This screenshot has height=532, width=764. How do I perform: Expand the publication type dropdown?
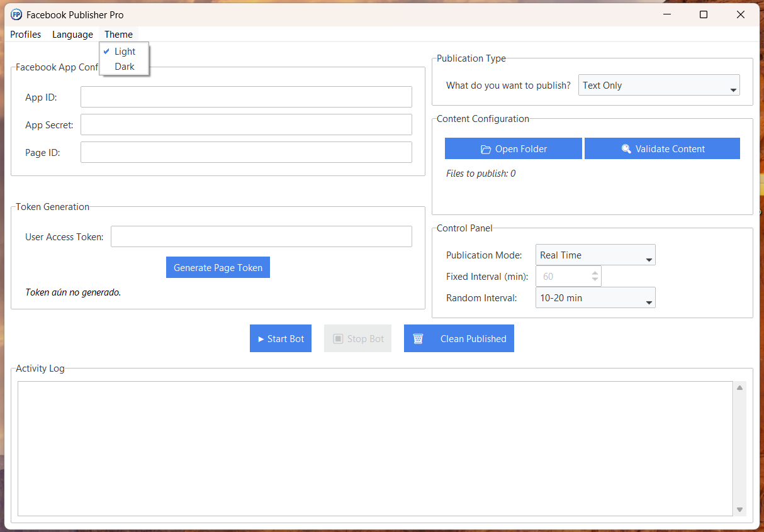tap(659, 86)
